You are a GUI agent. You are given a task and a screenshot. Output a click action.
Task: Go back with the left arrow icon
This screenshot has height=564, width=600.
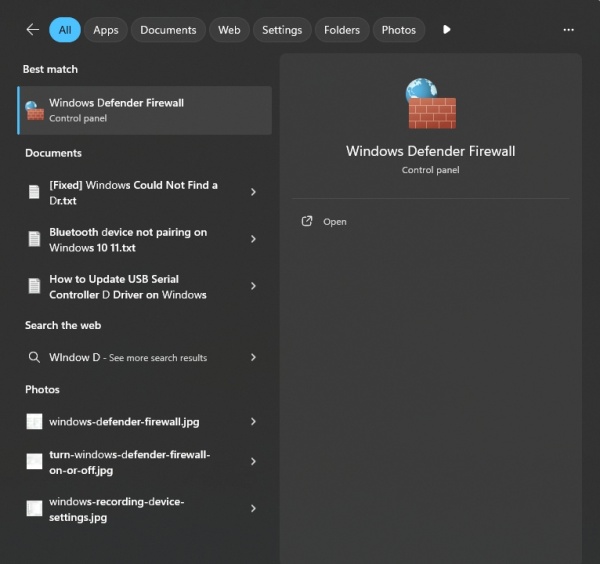[33, 29]
